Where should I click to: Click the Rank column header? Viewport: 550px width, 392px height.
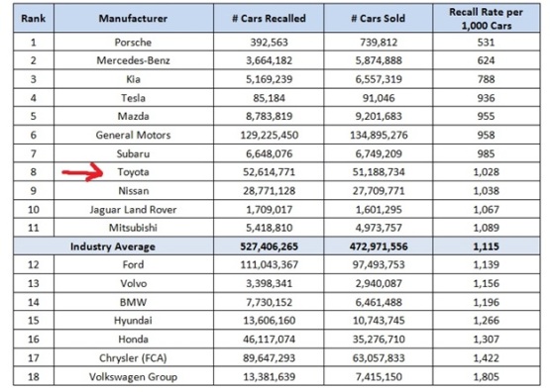pos(34,18)
